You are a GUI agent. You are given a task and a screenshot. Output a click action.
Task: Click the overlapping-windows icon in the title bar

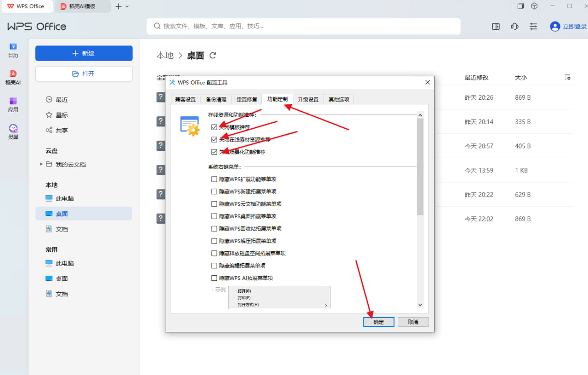[x=520, y=6]
